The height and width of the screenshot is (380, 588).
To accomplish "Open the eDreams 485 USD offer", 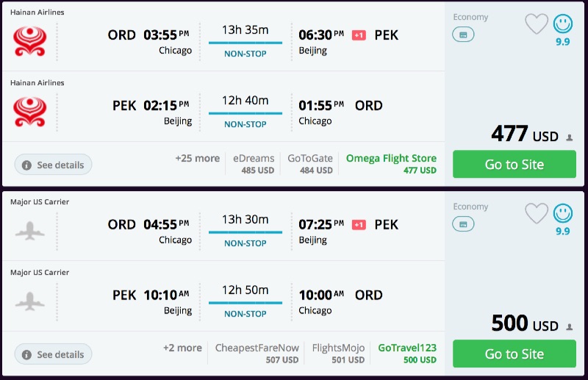I will click(x=254, y=164).
